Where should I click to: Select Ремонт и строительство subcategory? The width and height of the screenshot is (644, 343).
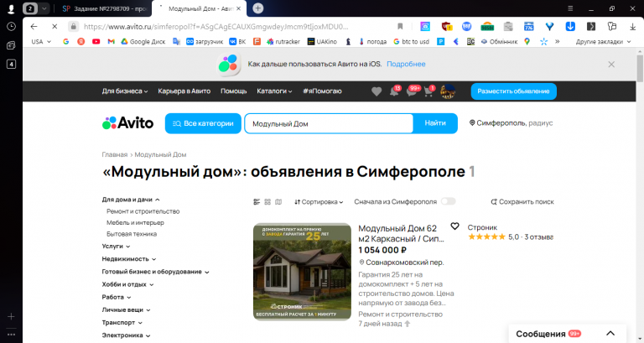click(x=143, y=211)
